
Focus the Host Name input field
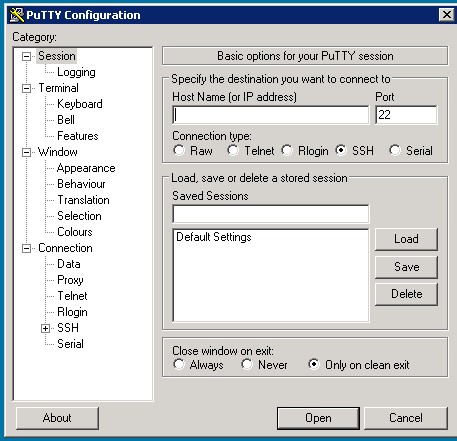pyautogui.click(x=271, y=115)
